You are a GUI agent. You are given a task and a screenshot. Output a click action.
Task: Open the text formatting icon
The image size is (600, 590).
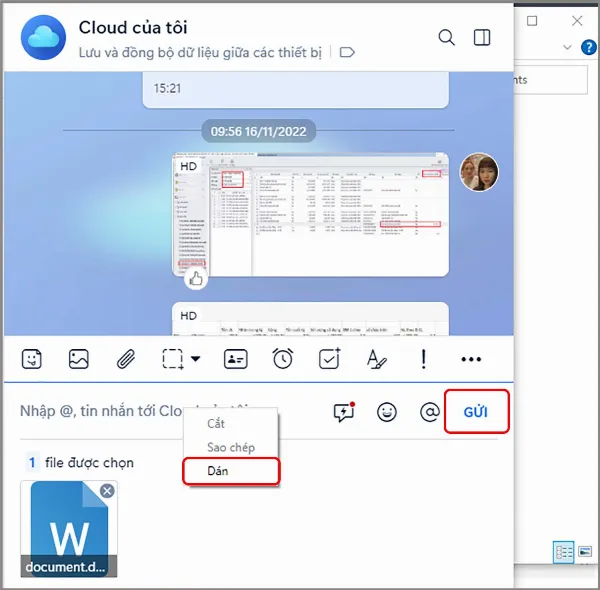point(376,359)
